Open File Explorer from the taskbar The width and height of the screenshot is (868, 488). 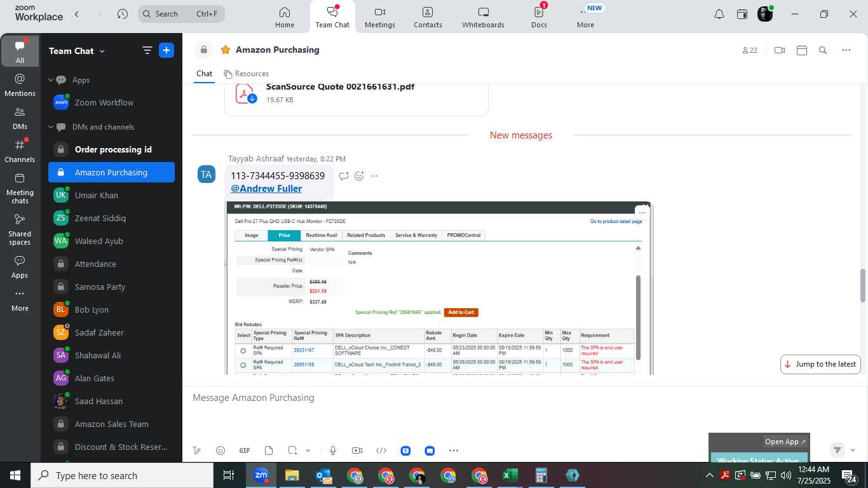[x=292, y=475]
